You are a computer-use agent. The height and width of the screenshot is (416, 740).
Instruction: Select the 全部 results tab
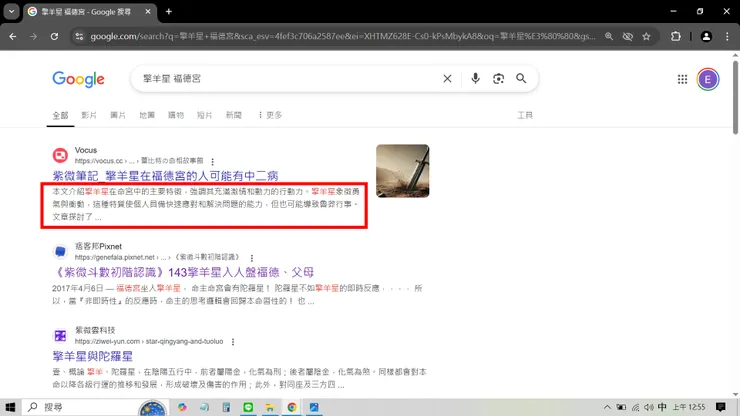60,115
